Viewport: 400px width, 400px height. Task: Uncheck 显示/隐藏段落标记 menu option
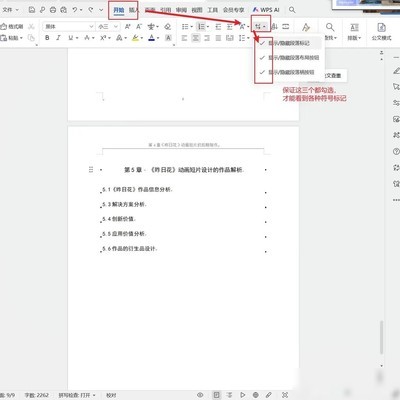(x=288, y=43)
